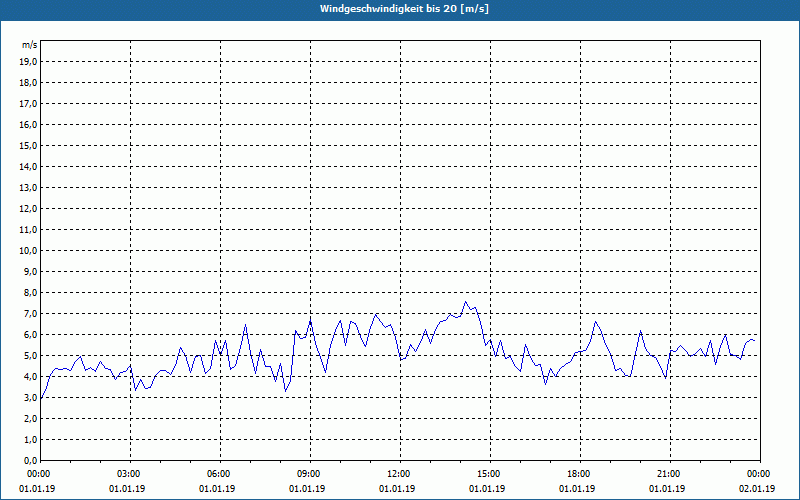This screenshot has height=500, width=800.
Task: Click the 2,0 y-axis value
Action: coord(30,418)
